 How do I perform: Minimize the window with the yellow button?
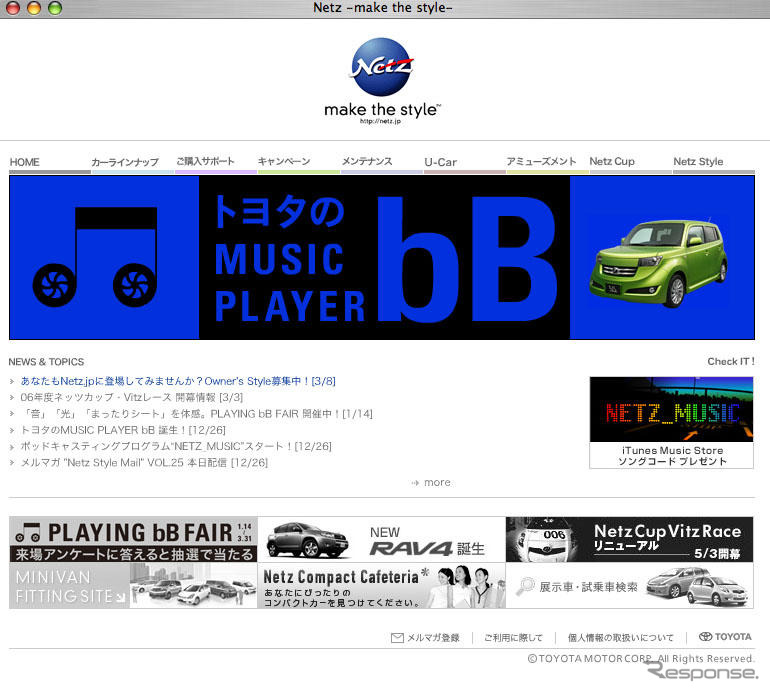(x=34, y=8)
